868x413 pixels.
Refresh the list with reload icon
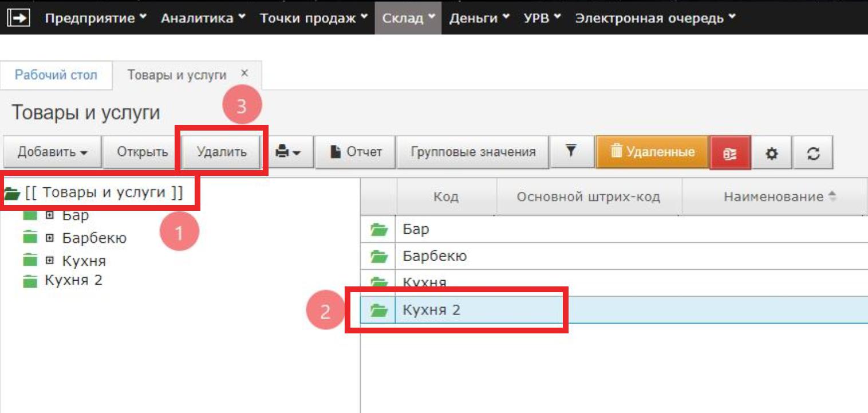pyautogui.click(x=813, y=153)
